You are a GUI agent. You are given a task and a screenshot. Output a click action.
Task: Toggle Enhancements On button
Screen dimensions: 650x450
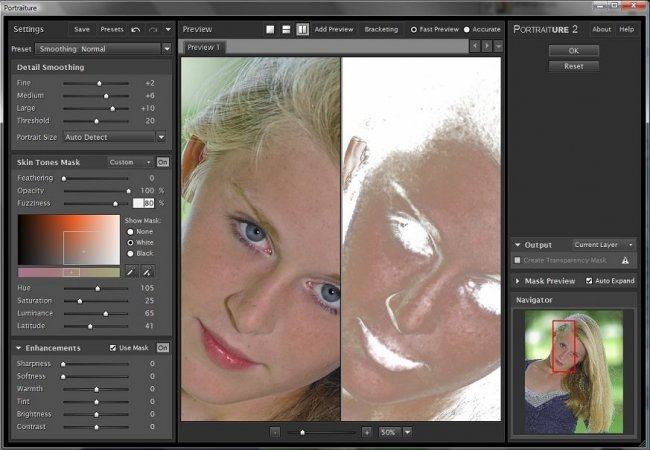pos(163,348)
